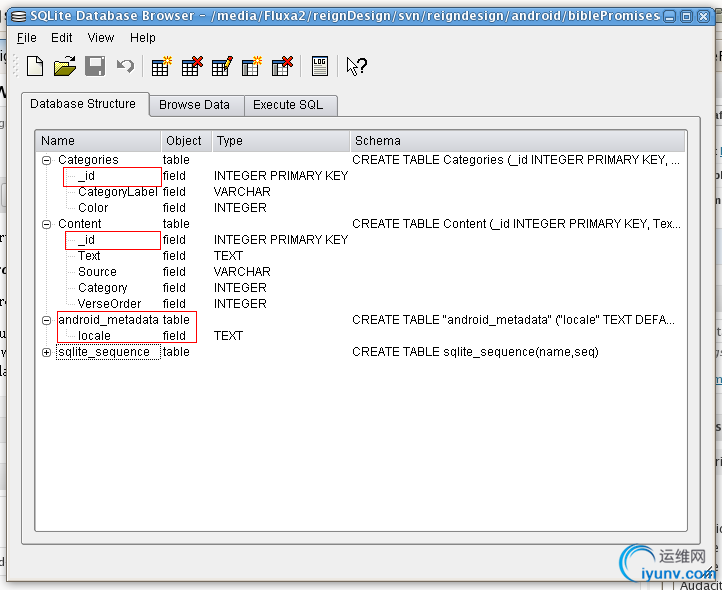This screenshot has height=590, width=722.
Task: Click the CREATE TABLE android_metadata schema text
Action: 513,320
